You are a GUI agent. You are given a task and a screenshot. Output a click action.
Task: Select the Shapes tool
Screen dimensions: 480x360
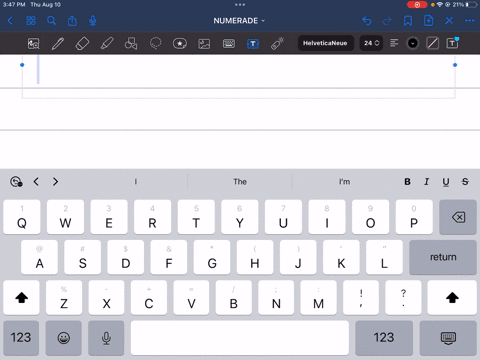(131, 43)
